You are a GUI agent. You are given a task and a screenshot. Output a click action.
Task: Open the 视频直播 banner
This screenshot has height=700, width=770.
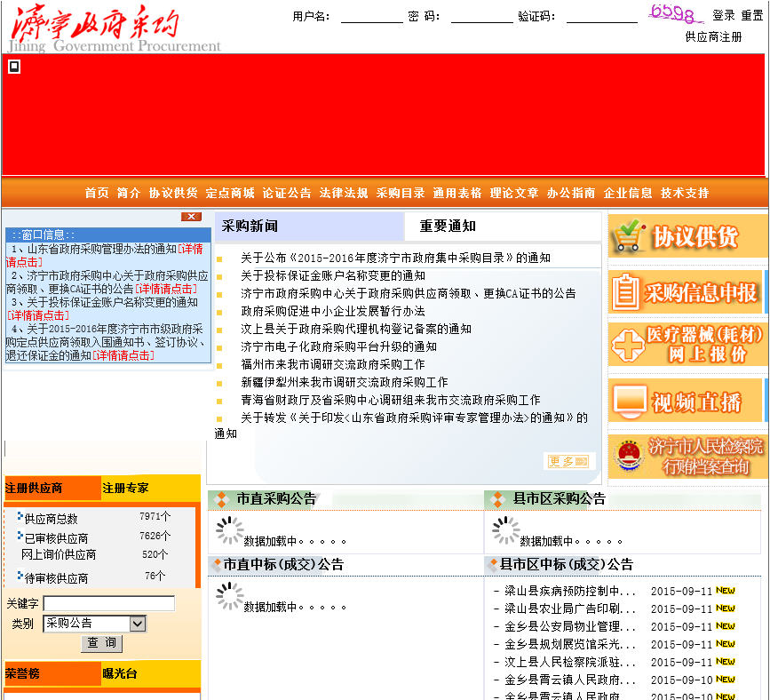tap(687, 401)
